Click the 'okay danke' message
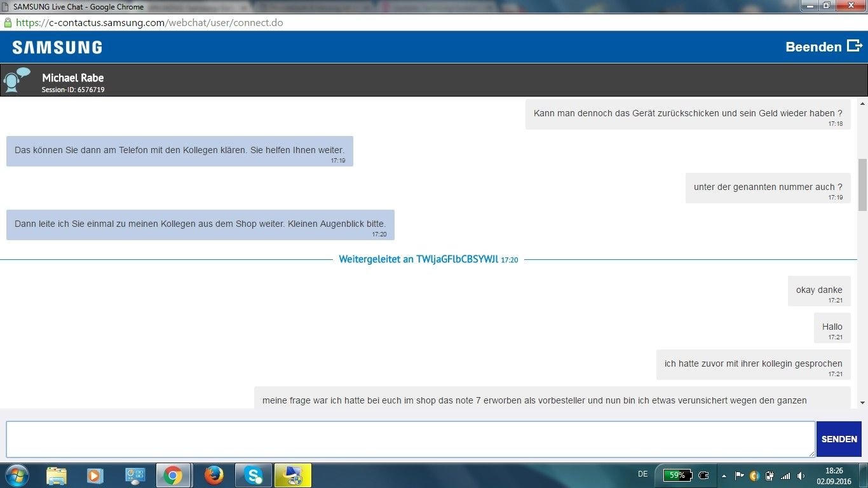868x488 pixels. click(x=819, y=291)
